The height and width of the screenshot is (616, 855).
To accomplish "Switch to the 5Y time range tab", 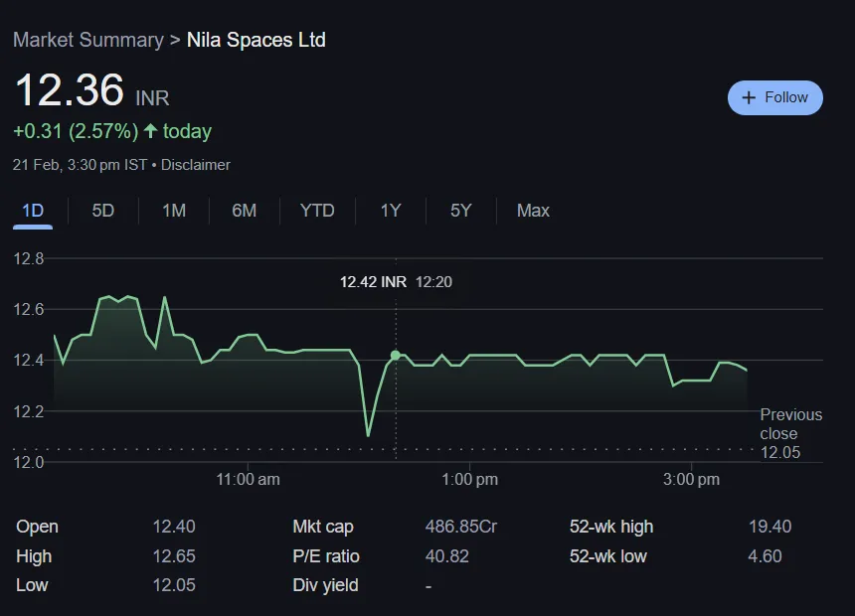I will (460, 211).
